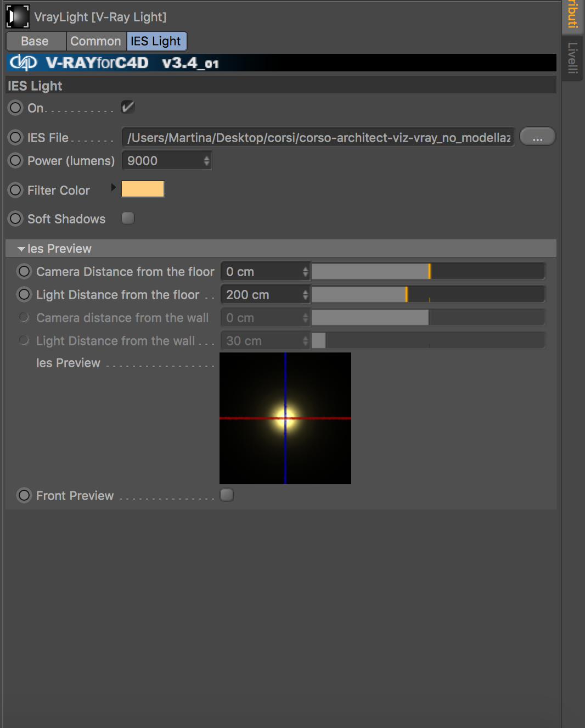Click the Ies Preview light thumbnail
Viewport: 585px width, 728px height.
tap(285, 418)
